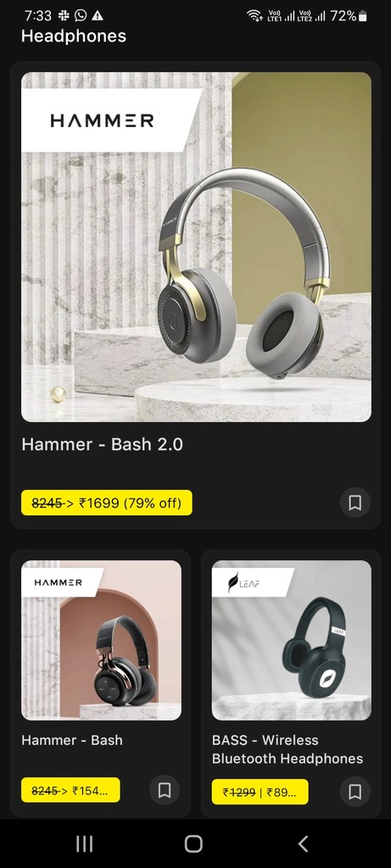Tap the Android home button
This screenshot has height=868, width=391.
(x=193, y=843)
